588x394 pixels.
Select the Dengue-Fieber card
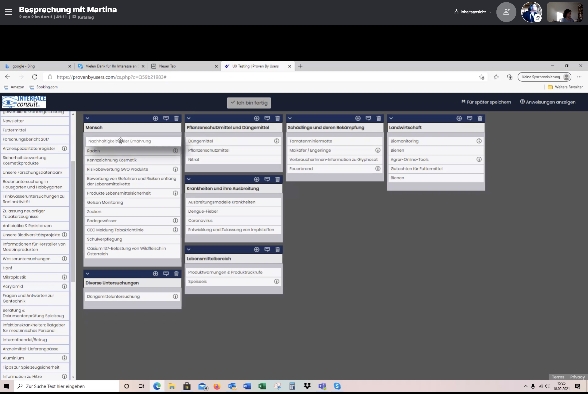pos(234,211)
